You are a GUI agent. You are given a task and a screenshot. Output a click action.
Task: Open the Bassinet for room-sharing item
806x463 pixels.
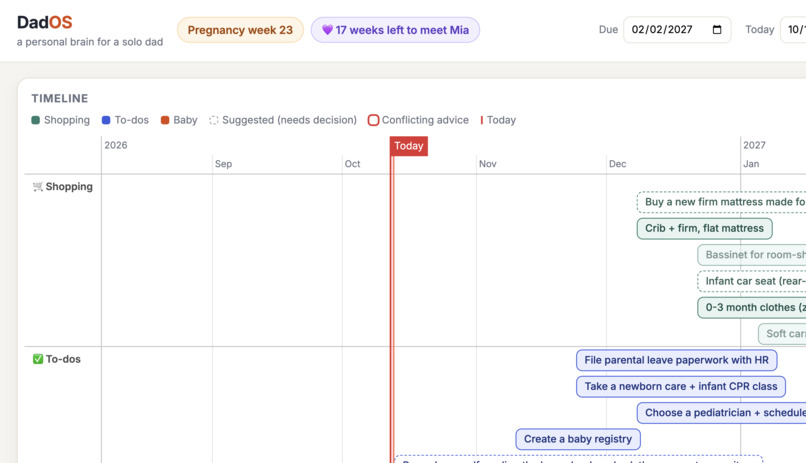tap(752, 255)
